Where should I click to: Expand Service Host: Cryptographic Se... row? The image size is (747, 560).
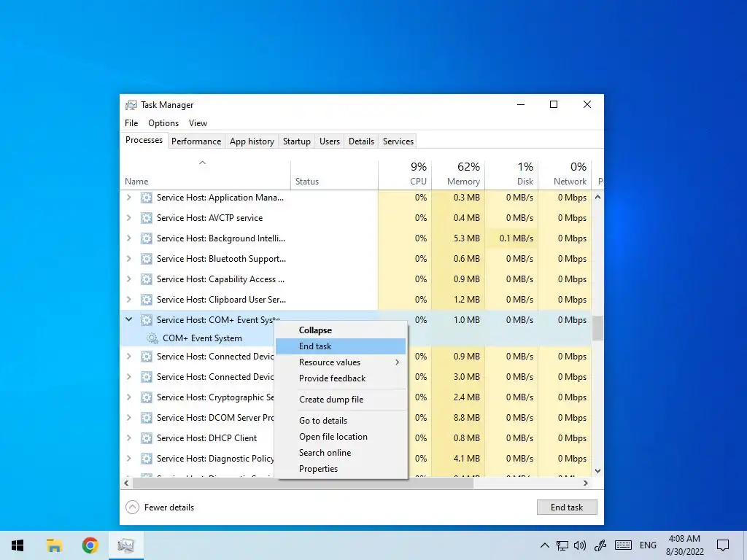(128, 397)
